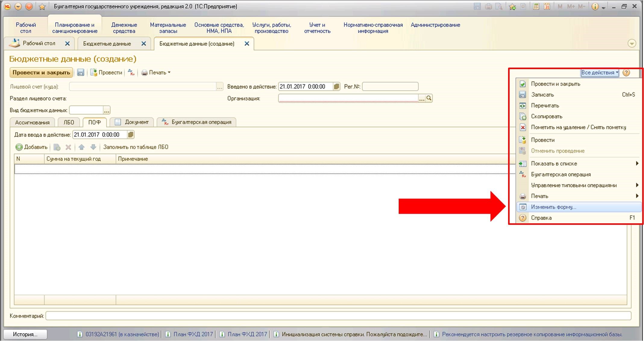Screen dimensions: 644x341
Task: Click Заполнить по таблице ЛБО
Action: (x=136, y=147)
